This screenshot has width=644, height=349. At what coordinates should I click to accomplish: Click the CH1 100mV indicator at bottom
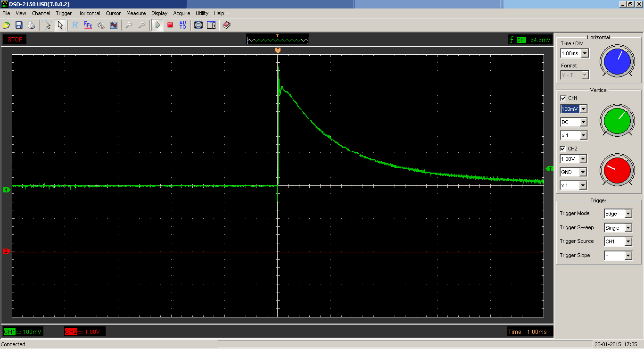[x=23, y=332]
